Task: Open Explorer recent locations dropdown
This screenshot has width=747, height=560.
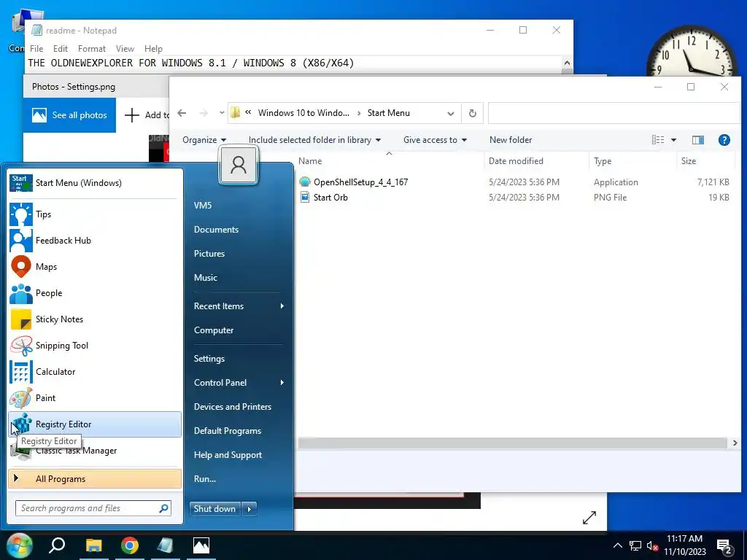Action: [x=222, y=113]
